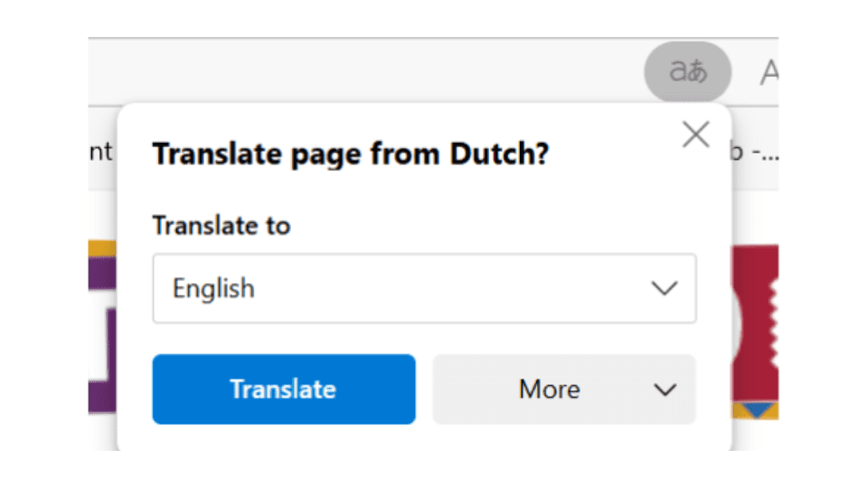Screen dimensions: 868x488
Task: Expand the More options chevron arrow
Action: tap(665, 389)
